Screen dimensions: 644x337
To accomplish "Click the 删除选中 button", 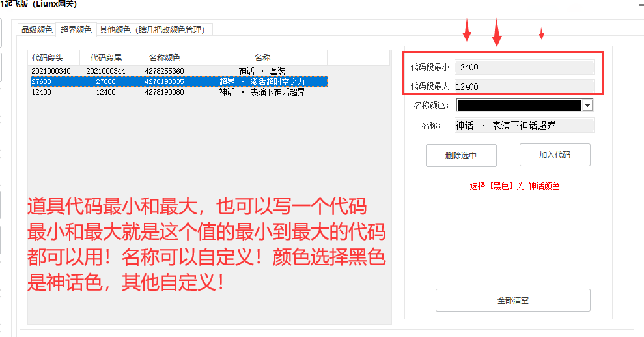I will tap(461, 155).
